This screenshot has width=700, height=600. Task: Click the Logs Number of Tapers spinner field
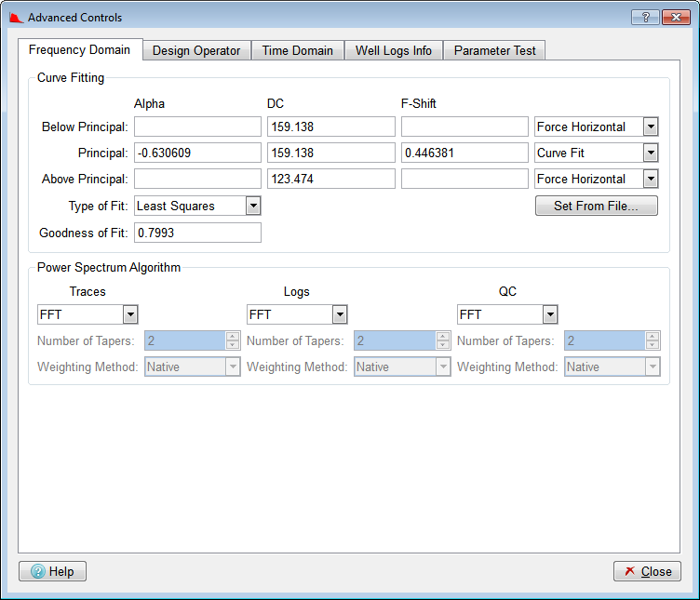(402, 340)
